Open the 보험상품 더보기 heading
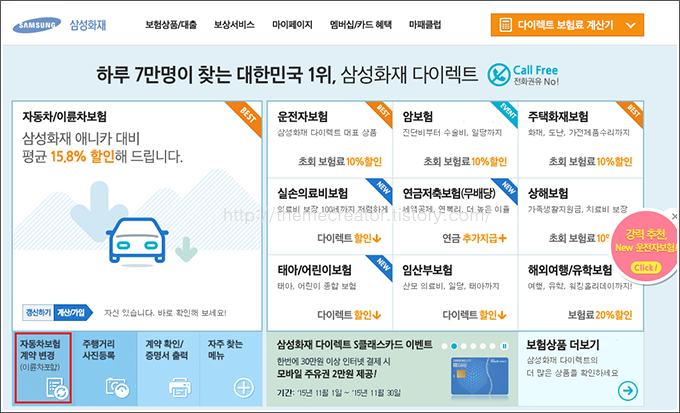The width and height of the screenshot is (680, 413). (562, 345)
